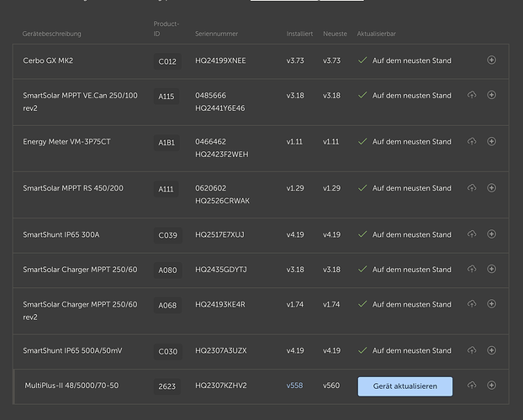Open plus icon for A080 MPPT 250/60 charger

(x=491, y=269)
